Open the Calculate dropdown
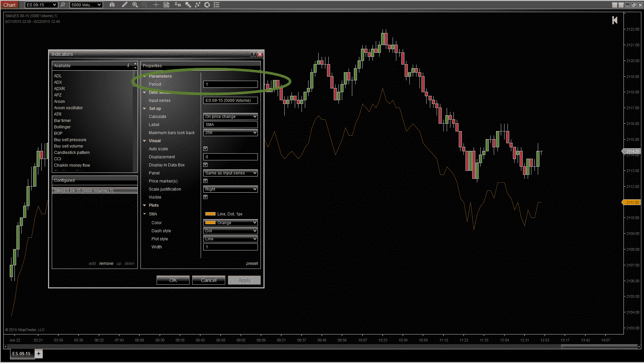This screenshot has width=644, height=363. [x=231, y=117]
